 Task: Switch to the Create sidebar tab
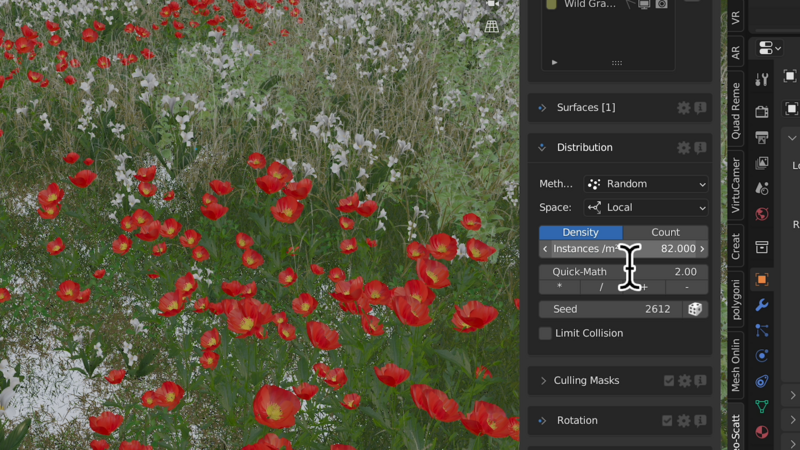735,246
